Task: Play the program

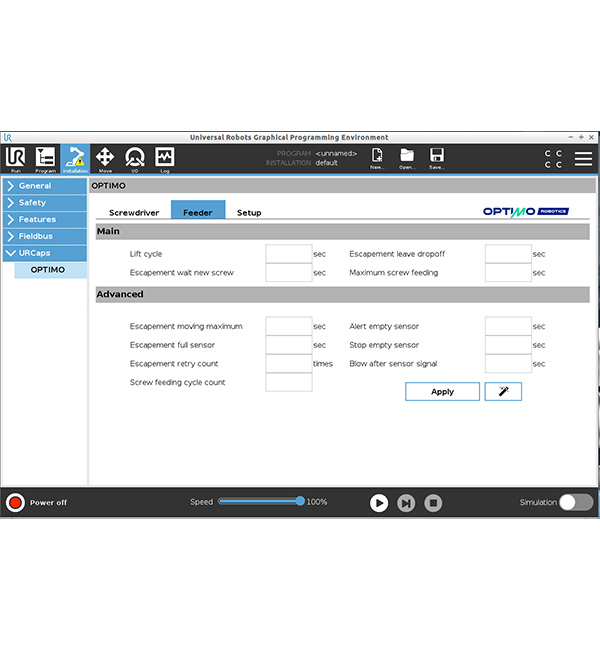Action: pyautogui.click(x=379, y=503)
